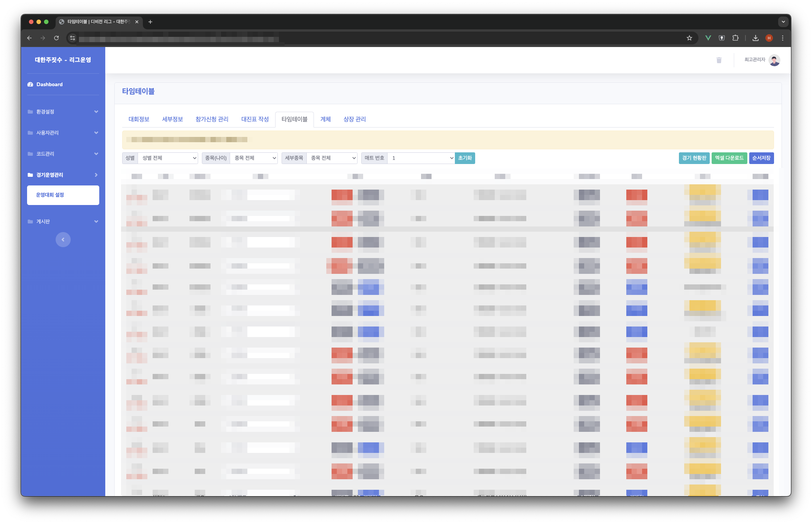The width and height of the screenshot is (812, 524).
Task: Close the 타임테이블 browser tab
Action: [x=137, y=22]
